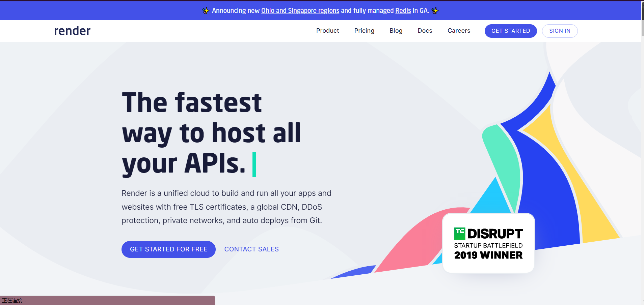Click the sparkle icon after the announcement text

coord(435,11)
